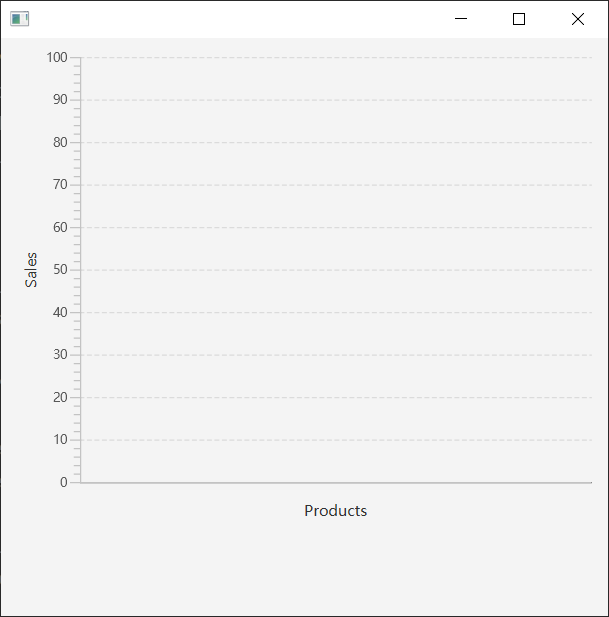Click the 10 y-axis label
The height and width of the screenshot is (617, 609).
[x=59, y=439]
